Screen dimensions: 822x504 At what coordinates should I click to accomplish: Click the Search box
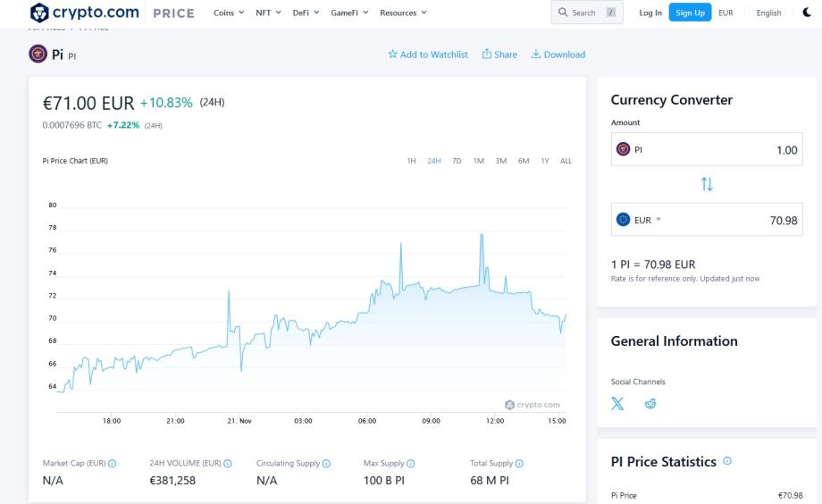587,13
